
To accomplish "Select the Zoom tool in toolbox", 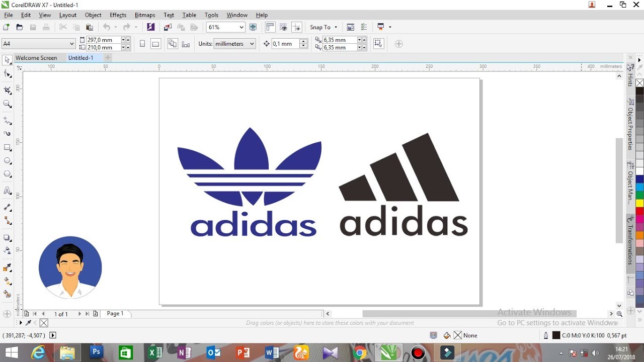I will point(7,104).
